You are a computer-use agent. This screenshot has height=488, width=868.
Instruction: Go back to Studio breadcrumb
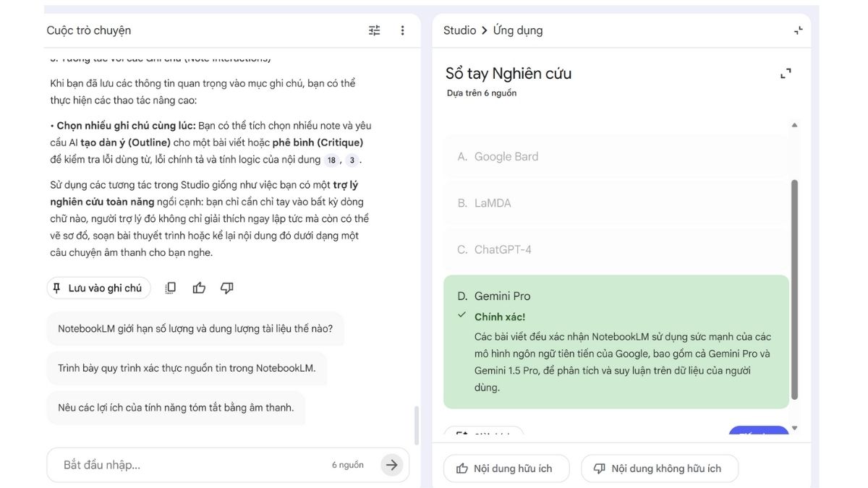tap(459, 30)
